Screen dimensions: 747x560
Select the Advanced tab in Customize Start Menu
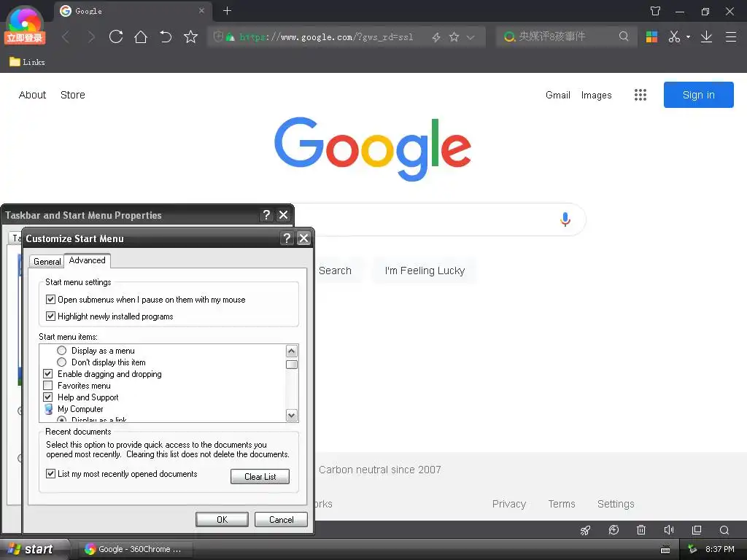[x=88, y=260]
